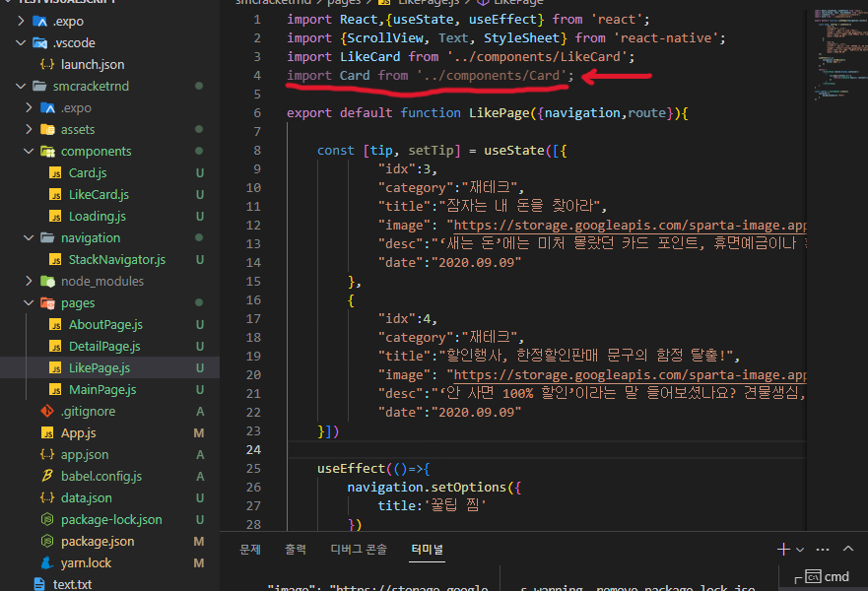868x591 pixels.
Task: Click LikePage function name on line 6
Action: click(499, 113)
